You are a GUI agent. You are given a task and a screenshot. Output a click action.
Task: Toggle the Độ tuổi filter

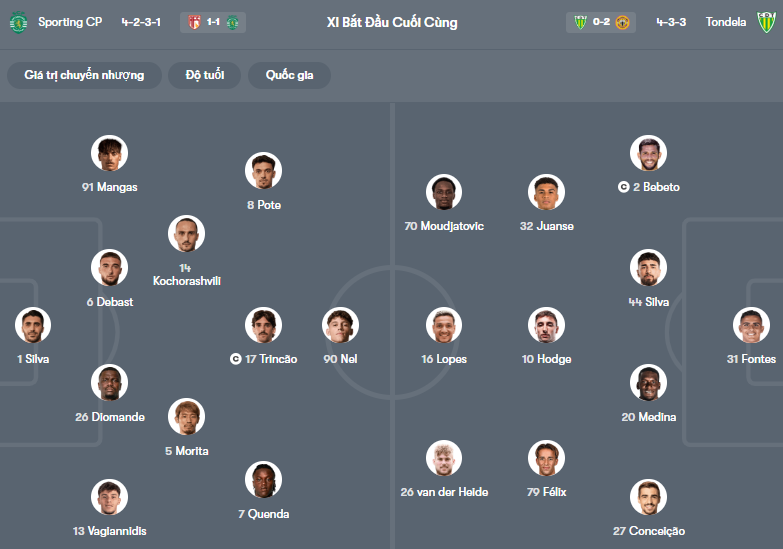(x=205, y=75)
